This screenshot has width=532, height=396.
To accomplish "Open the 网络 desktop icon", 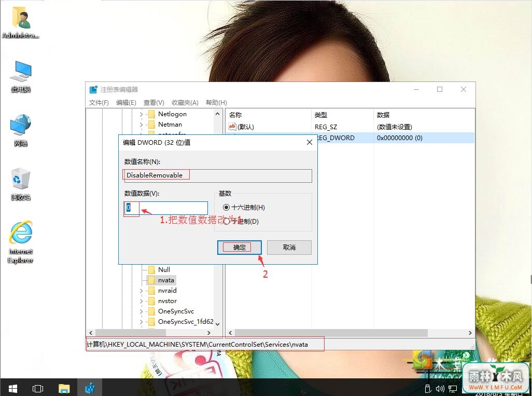I will (x=21, y=130).
